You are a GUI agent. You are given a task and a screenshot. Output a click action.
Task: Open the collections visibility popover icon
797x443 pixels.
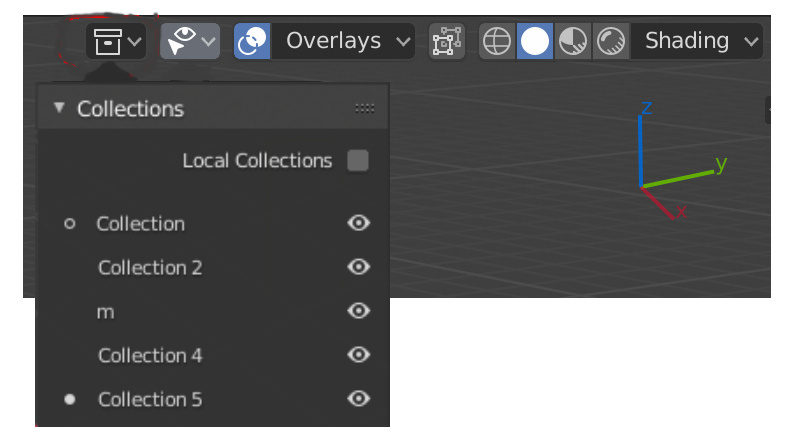[108, 41]
